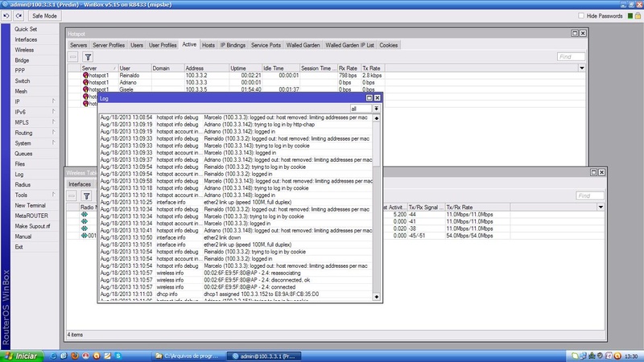Viewport: 644px width, 362px height.
Task: Click the Redo arrow in WinBox toolbar
Action: [19, 15]
